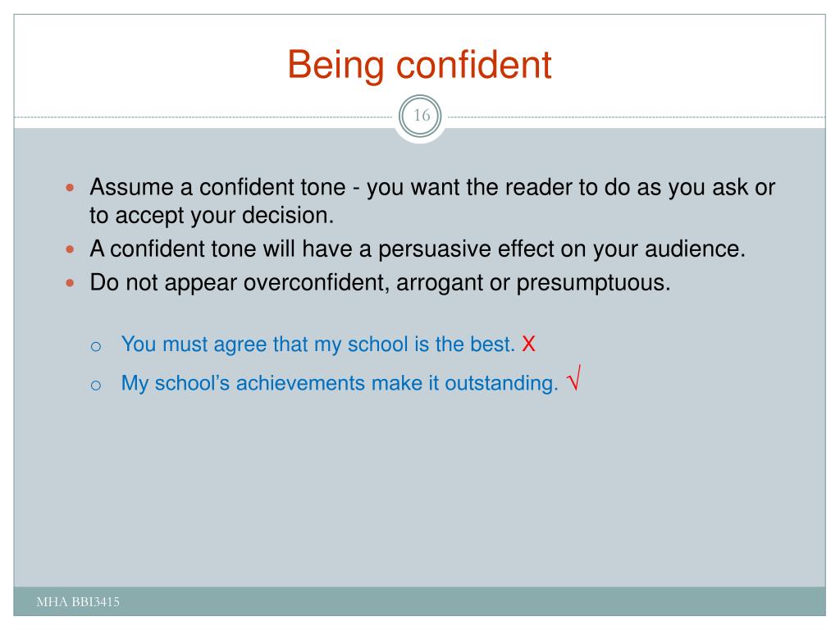The height and width of the screenshot is (630, 840).
Task: Click the orange bullet before 'Assume a confident tone'
Action: 70,188
